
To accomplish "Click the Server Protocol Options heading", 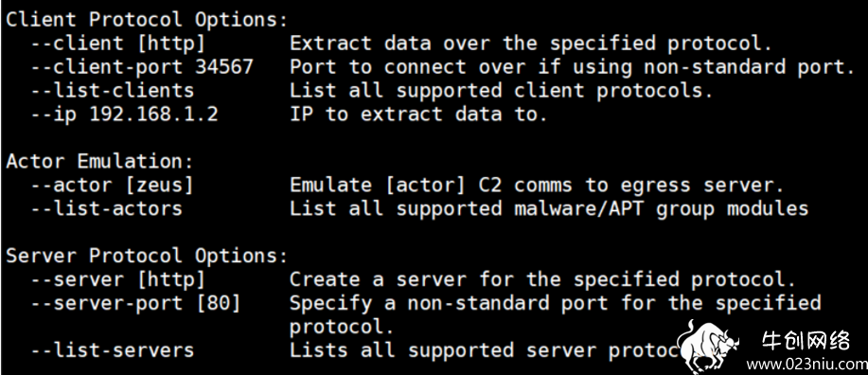I will 148,256.
